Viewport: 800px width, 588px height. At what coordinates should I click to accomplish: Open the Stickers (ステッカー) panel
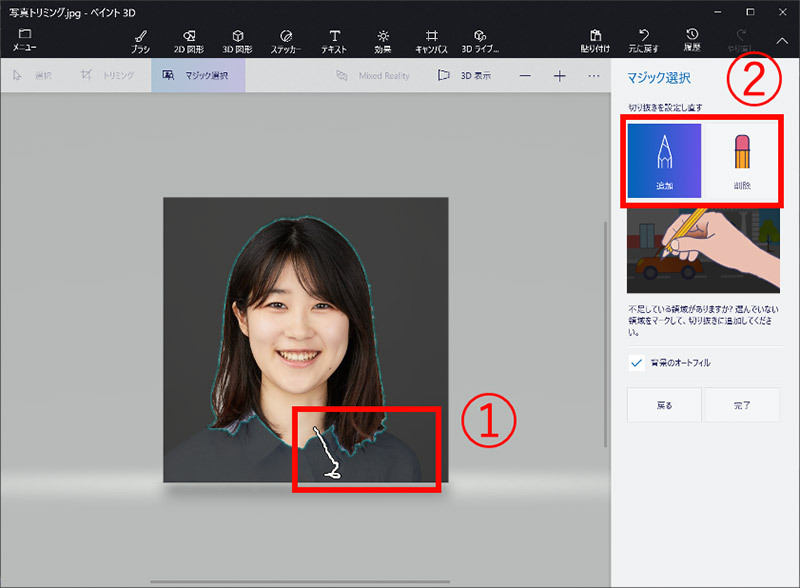286,40
